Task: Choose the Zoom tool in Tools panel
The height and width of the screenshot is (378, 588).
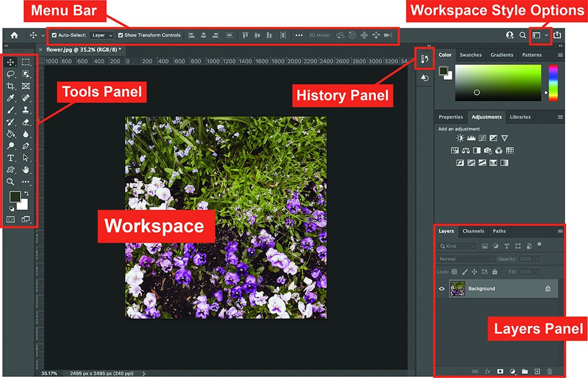Action: click(10, 182)
